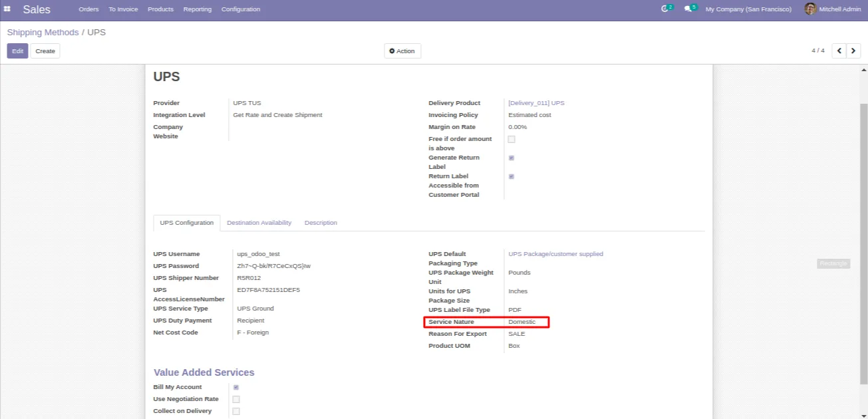Open UPS Package/customer supplied link

pos(555,254)
